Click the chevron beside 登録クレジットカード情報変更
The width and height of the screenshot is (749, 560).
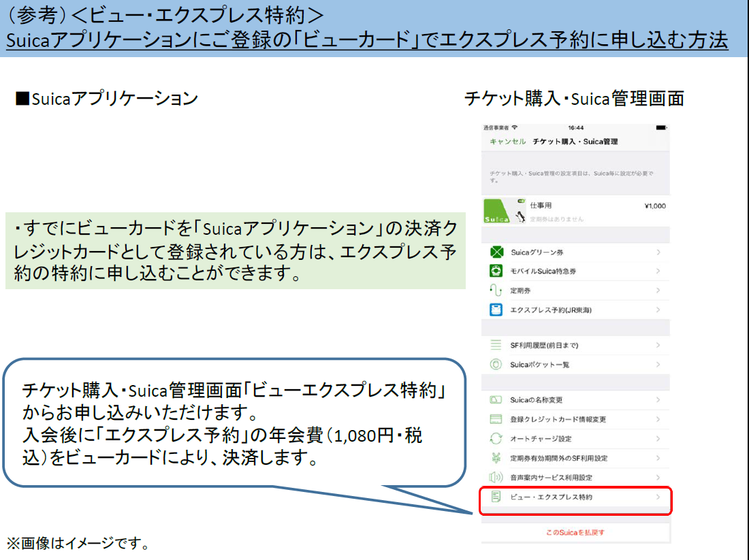pos(658,419)
